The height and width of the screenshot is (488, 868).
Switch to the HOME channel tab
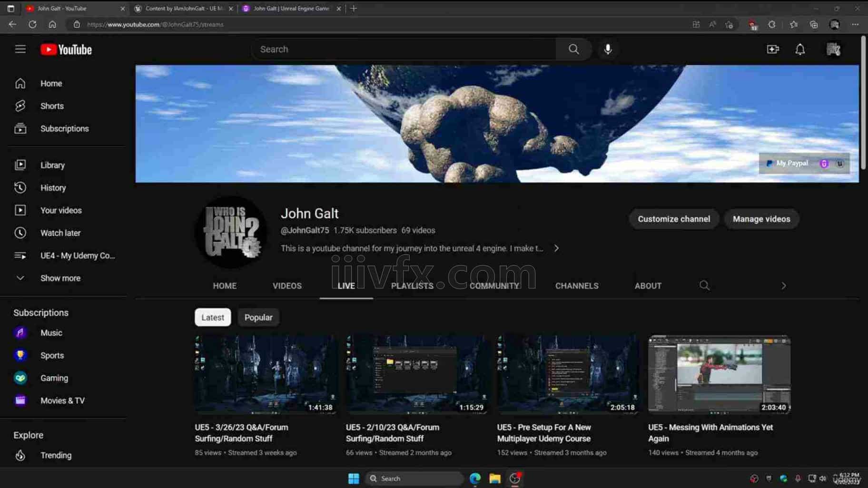pos(225,285)
